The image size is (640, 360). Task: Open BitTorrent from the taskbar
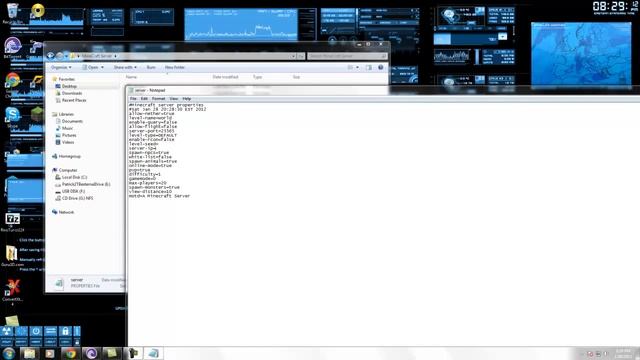(91, 353)
